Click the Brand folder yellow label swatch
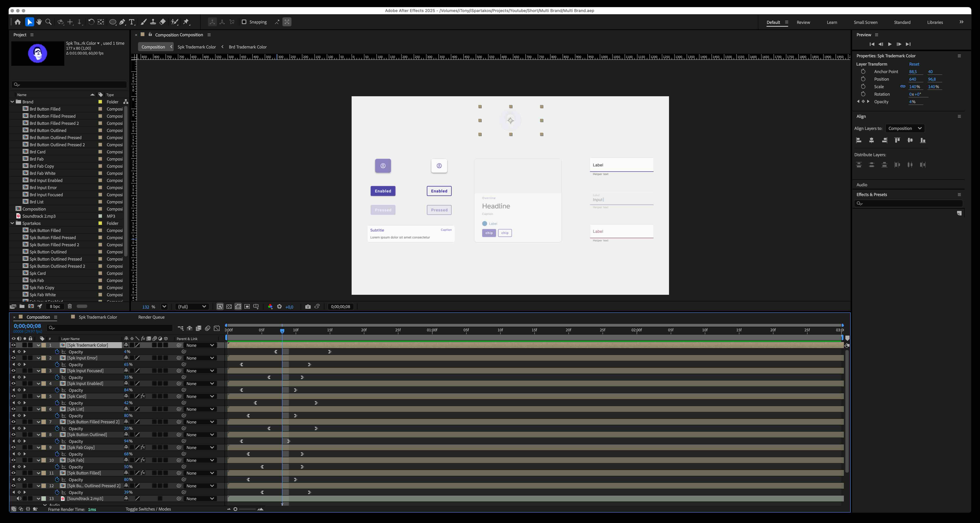The width and height of the screenshot is (980, 523). pos(100,102)
